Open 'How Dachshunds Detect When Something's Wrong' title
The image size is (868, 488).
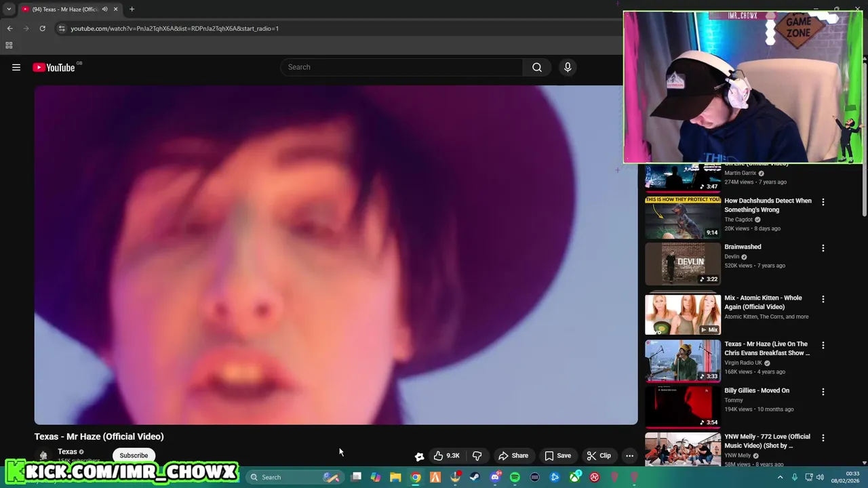tap(768, 205)
